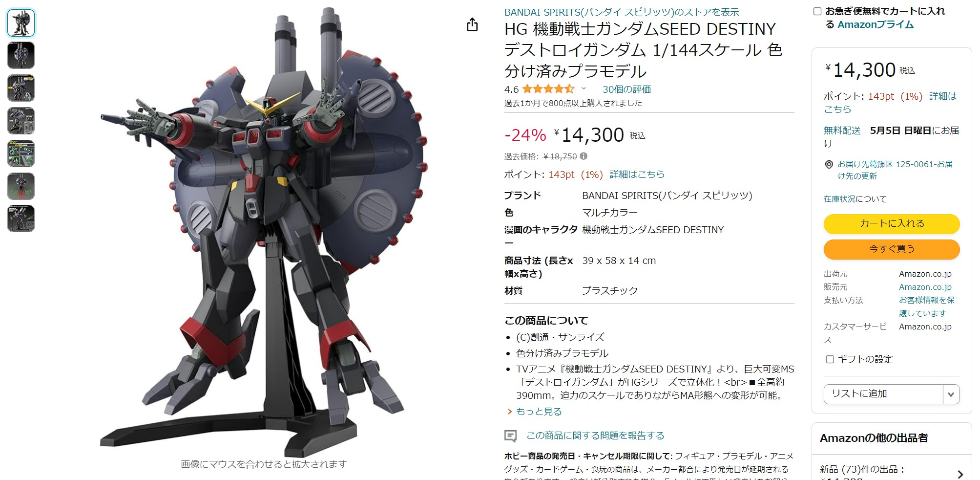The width and height of the screenshot is (980, 480).
Task: Check the ギフトの設定 gift option
Action: coord(830,359)
